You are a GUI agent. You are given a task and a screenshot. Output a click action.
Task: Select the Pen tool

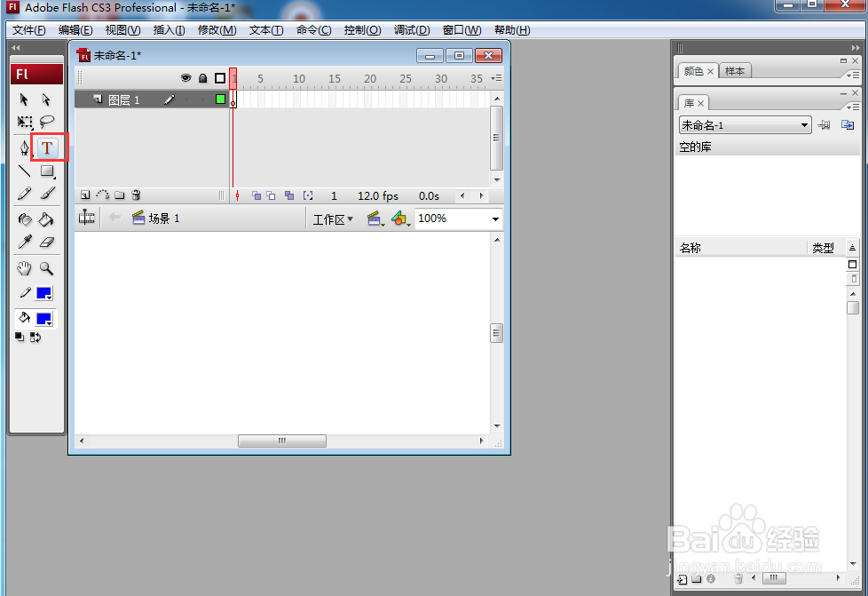pos(24,148)
